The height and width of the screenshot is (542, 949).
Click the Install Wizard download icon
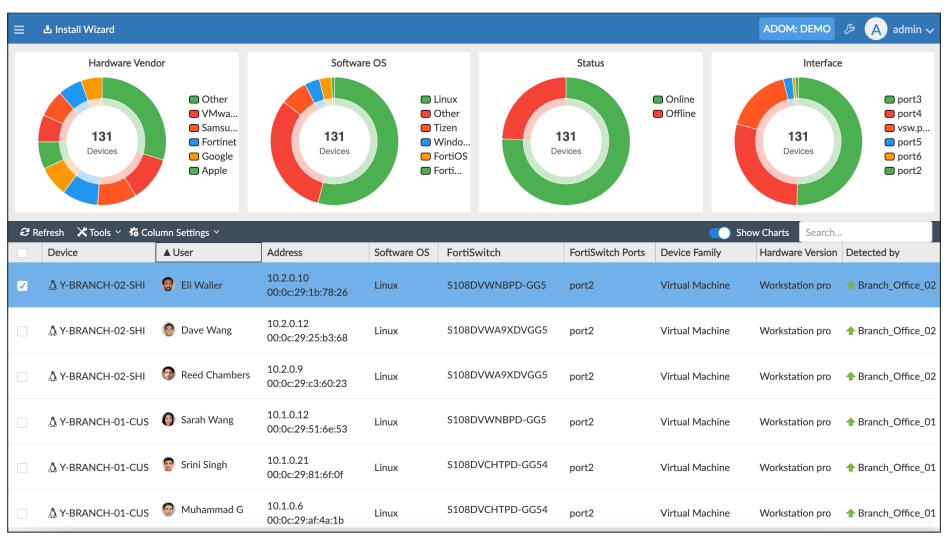point(47,30)
